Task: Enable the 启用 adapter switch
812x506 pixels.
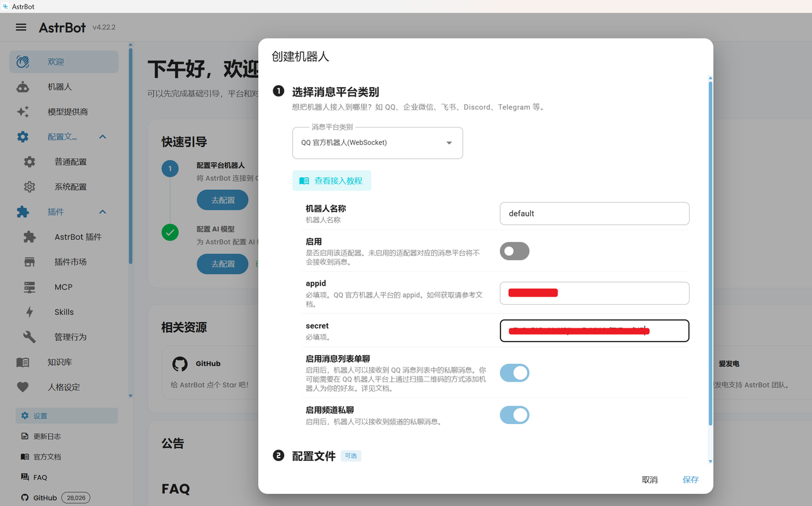Action: (x=514, y=251)
